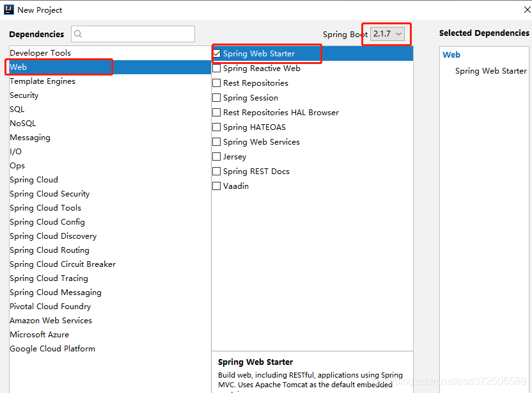
Task: Tick the Spring Session checkbox
Action: 217,97
